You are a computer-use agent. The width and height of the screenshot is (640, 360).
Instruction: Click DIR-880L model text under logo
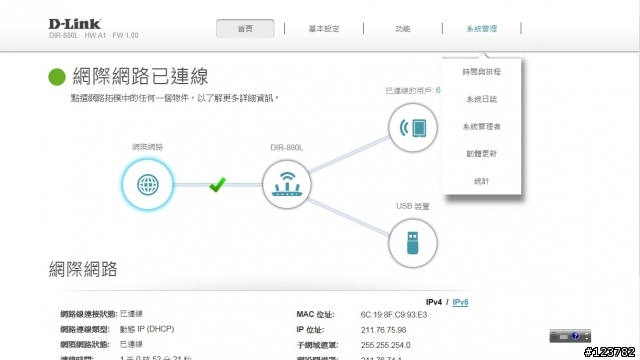63,36
